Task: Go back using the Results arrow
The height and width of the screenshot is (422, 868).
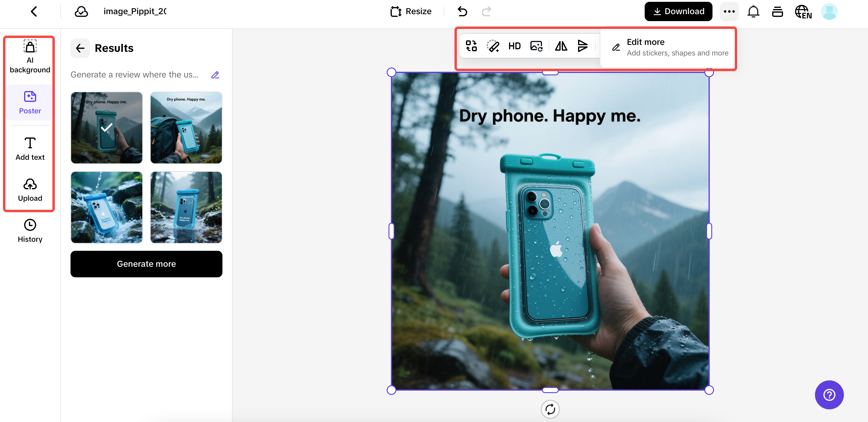Action: click(80, 48)
